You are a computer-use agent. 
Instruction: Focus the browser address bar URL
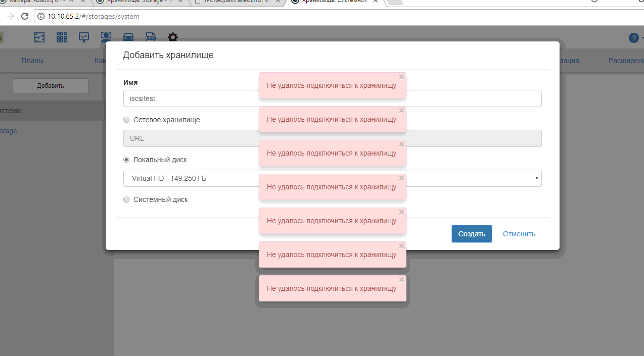coord(94,16)
